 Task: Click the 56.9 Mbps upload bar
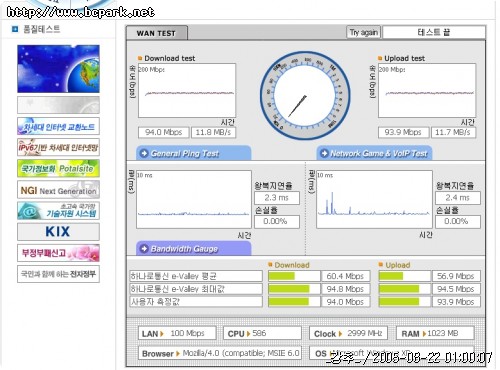404,276
